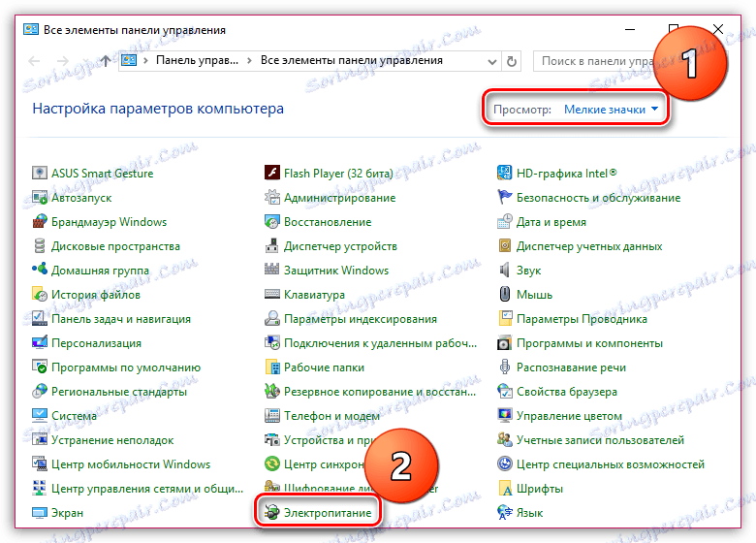Minimize the control panel window
Viewport: 756px width, 543px height.
[630, 29]
